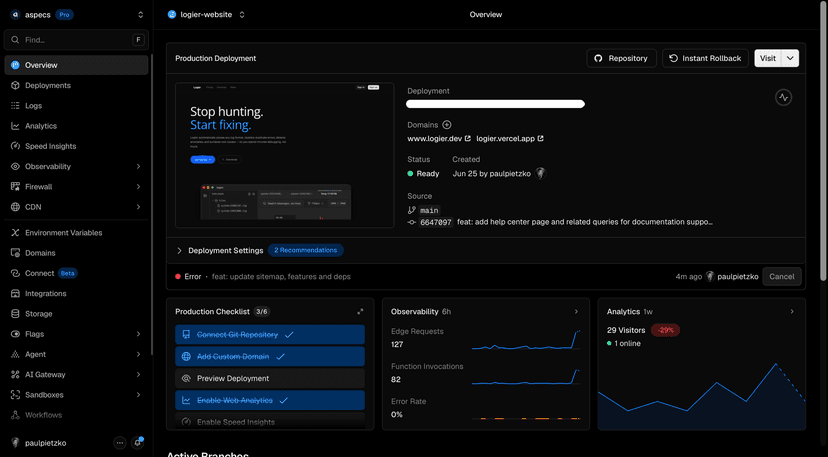Open the aspecs team switcher
This screenshot has height=457, width=828.
coord(140,15)
